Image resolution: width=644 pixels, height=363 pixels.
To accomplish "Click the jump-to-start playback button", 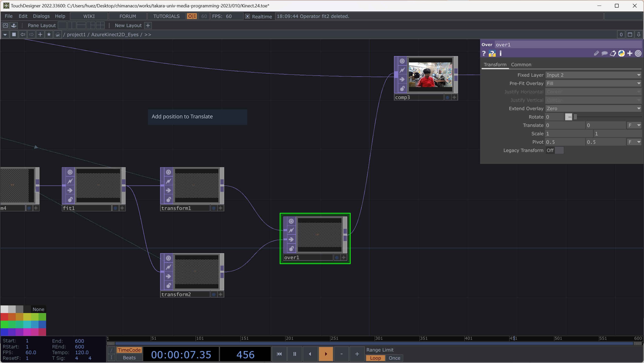I will pyautogui.click(x=279, y=354).
